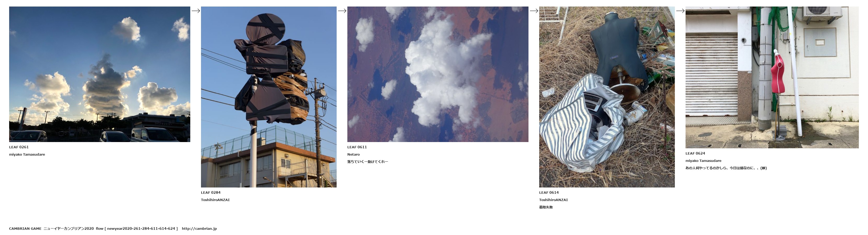Click author Netaro under LEAF 0611
Screen dimensions: 868x235
pos(353,155)
